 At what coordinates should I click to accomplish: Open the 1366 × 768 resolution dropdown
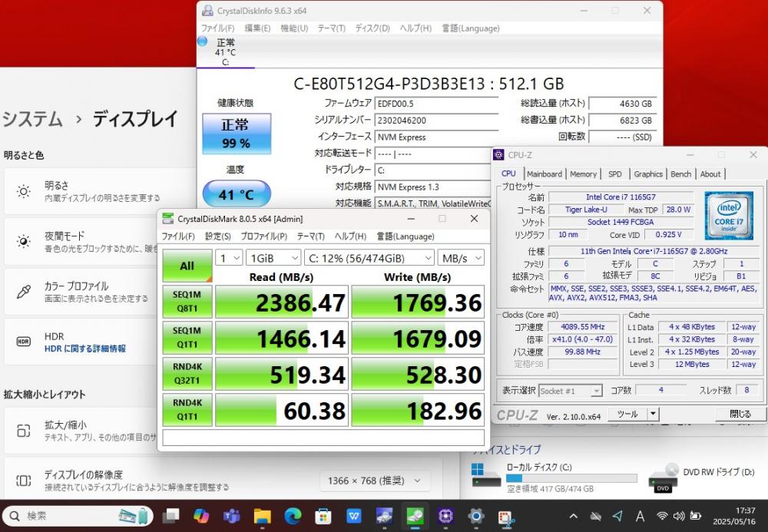pos(376,481)
